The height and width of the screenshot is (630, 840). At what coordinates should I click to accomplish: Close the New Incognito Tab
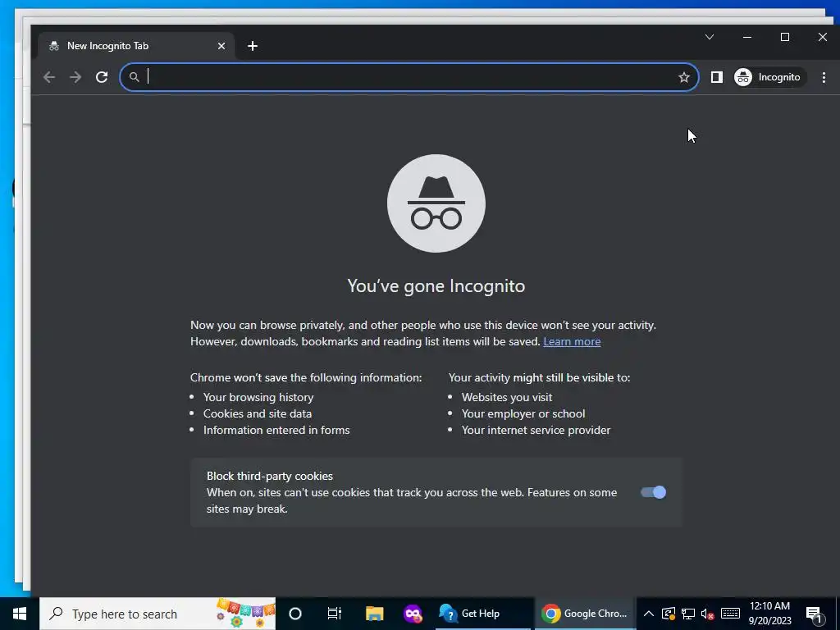click(x=221, y=46)
